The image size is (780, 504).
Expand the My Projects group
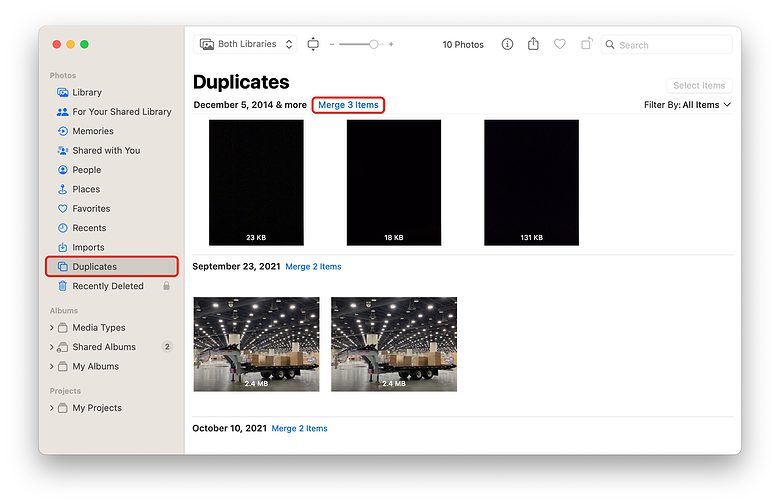click(52, 408)
